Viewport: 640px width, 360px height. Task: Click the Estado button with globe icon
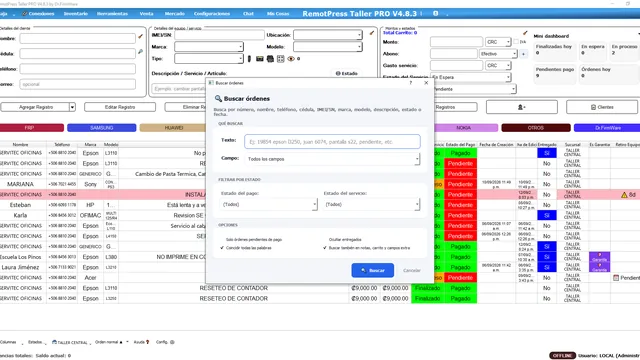[347, 73]
